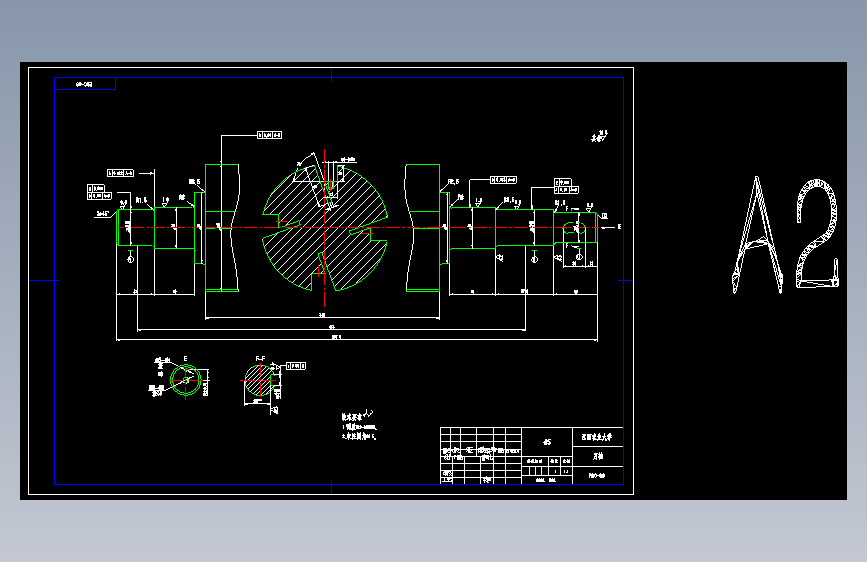
Task: Click the datum symbol under the left shaft end
Action: pos(130,257)
